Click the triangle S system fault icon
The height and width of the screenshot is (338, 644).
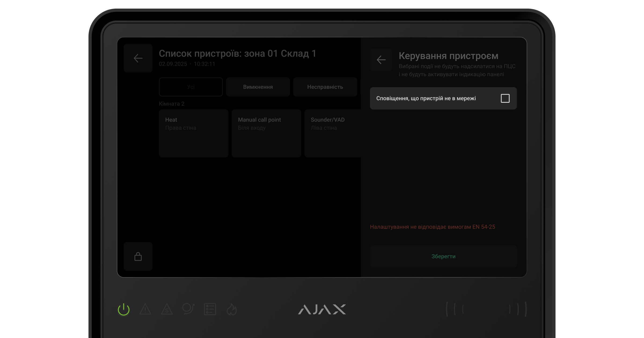click(167, 309)
